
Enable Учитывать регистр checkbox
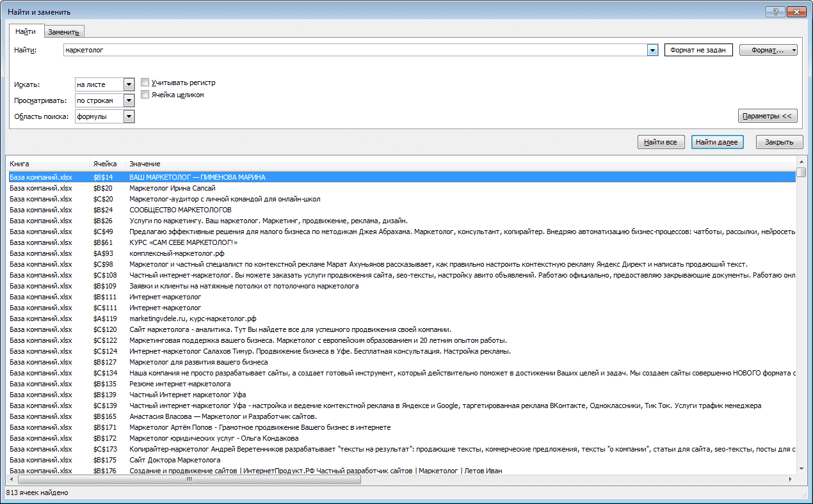(x=145, y=83)
